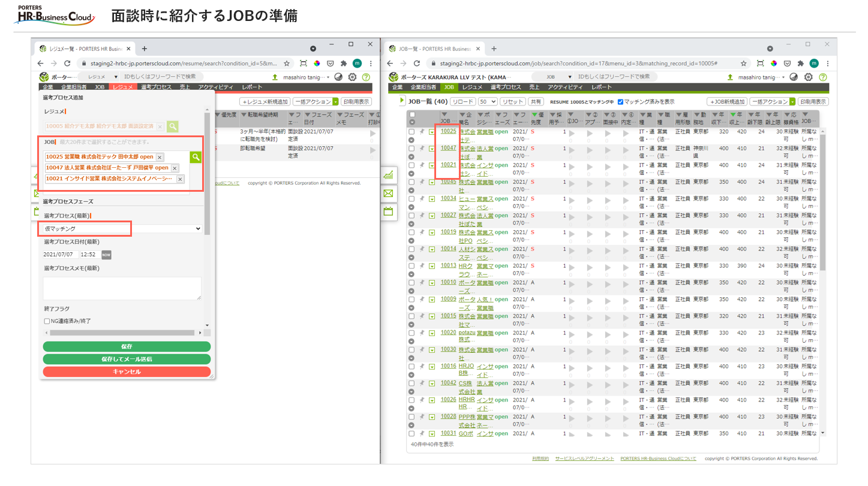Open the 仮マッチング selection process dropdown

[x=122, y=228]
